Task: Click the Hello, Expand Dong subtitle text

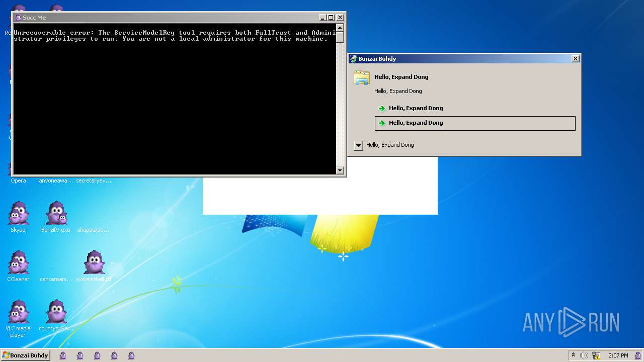Action: (x=398, y=91)
